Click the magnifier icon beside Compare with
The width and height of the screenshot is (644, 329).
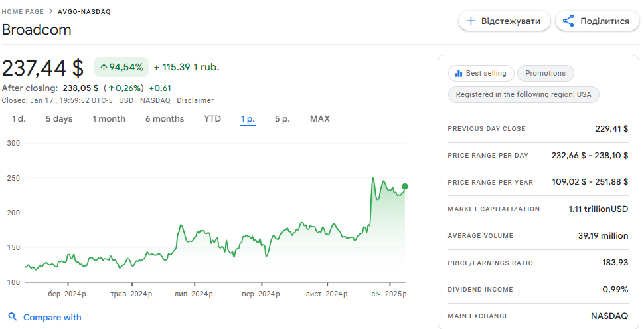13,317
